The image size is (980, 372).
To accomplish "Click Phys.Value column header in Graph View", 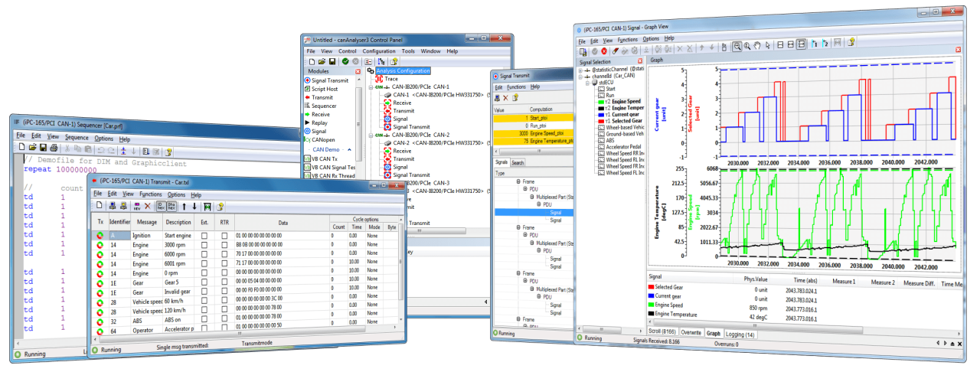I will (756, 279).
